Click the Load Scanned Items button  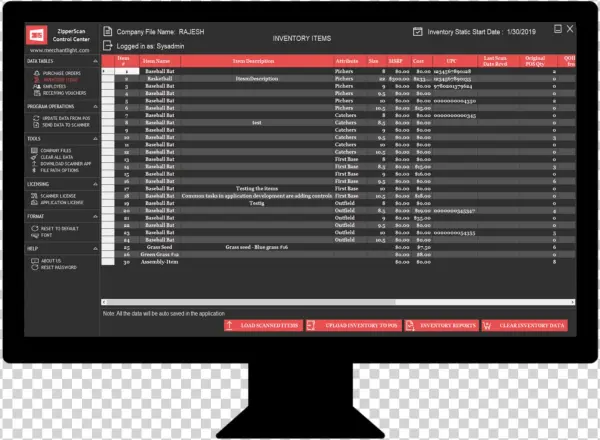click(263, 326)
